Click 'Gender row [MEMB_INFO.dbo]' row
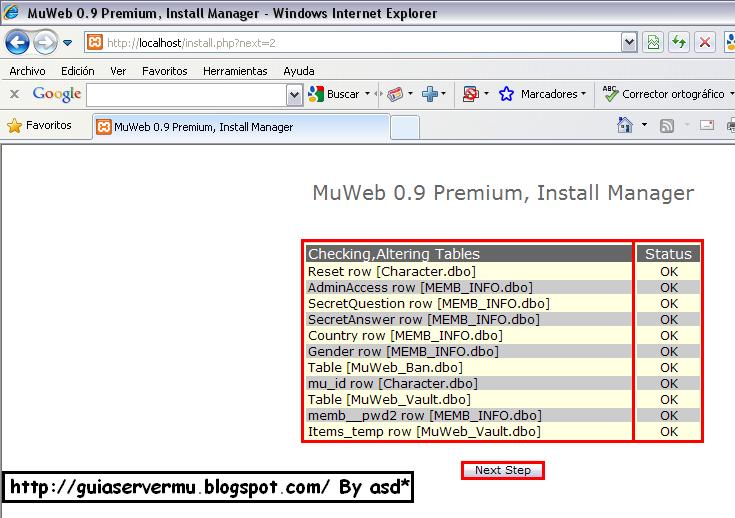Image resolution: width=735 pixels, height=518 pixels. [469, 351]
